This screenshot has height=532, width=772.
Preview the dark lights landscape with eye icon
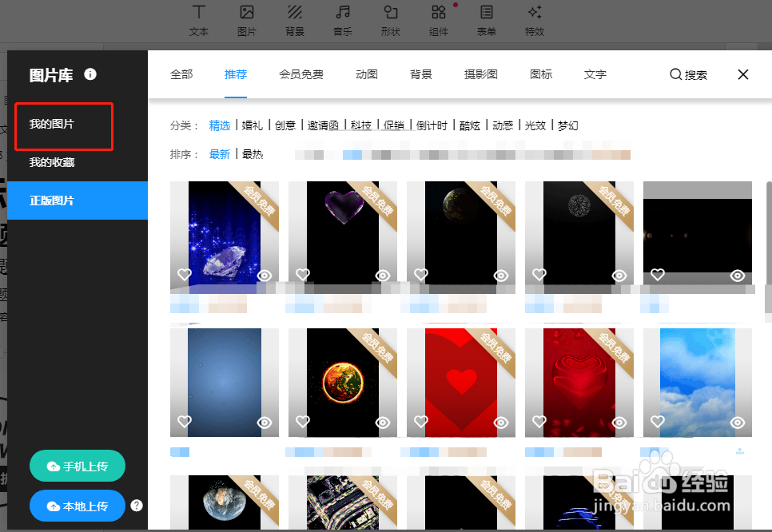pos(738,276)
